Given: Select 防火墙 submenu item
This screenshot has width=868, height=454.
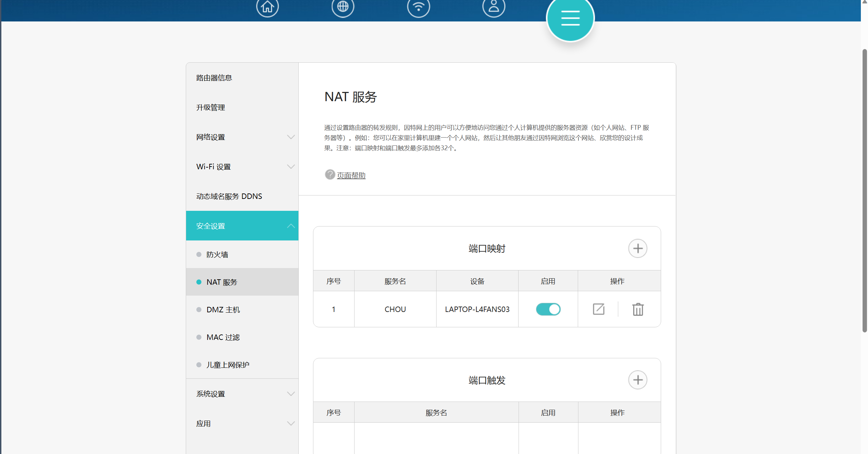Looking at the screenshot, I should (x=242, y=254).
